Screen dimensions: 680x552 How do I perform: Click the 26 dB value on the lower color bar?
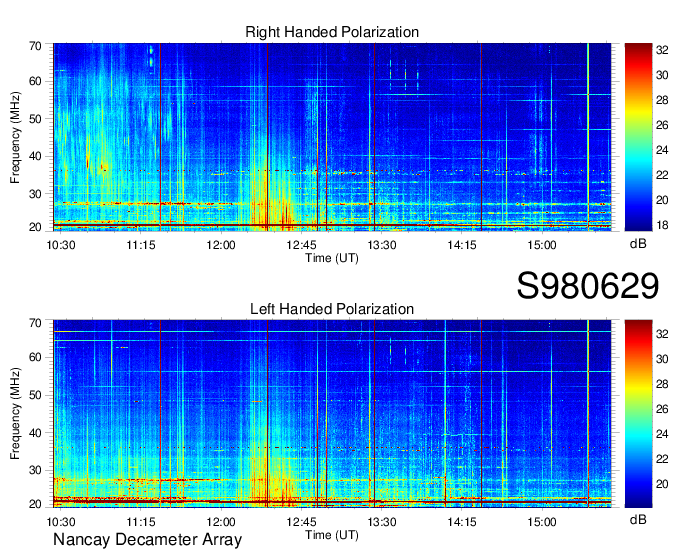[662, 409]
